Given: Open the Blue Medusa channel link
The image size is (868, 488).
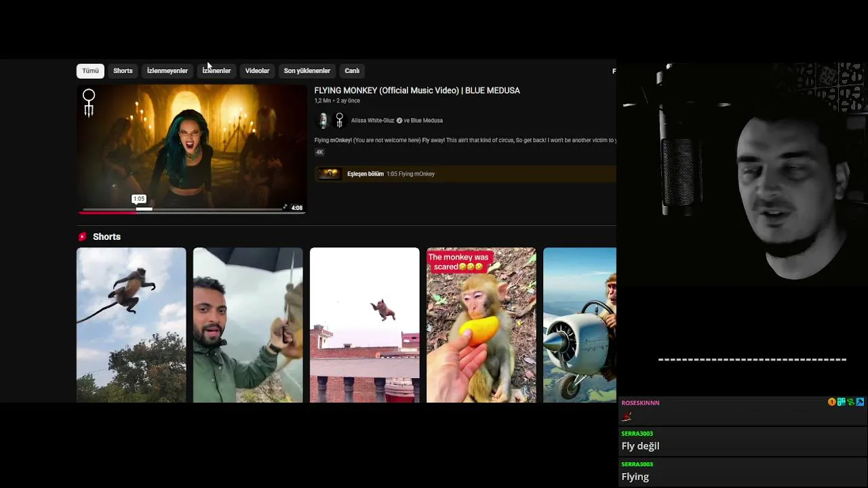Looking at the screenshot, I should [x=426, y=121].
